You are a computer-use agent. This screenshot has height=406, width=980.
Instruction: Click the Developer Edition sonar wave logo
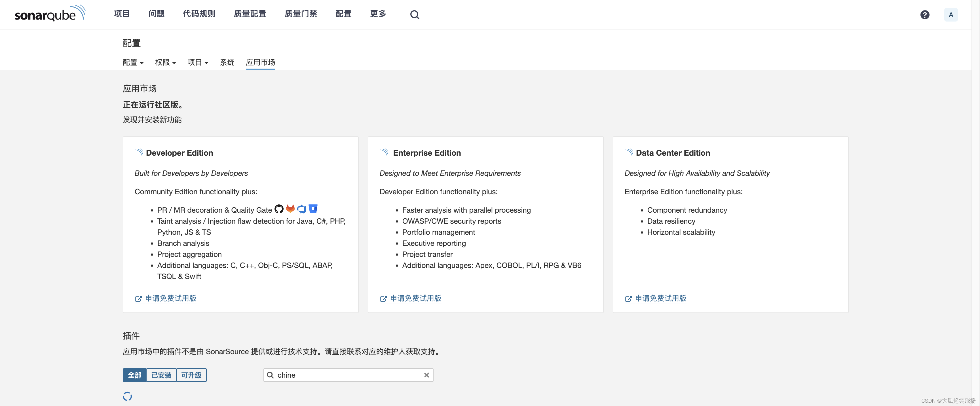[139, 153]
